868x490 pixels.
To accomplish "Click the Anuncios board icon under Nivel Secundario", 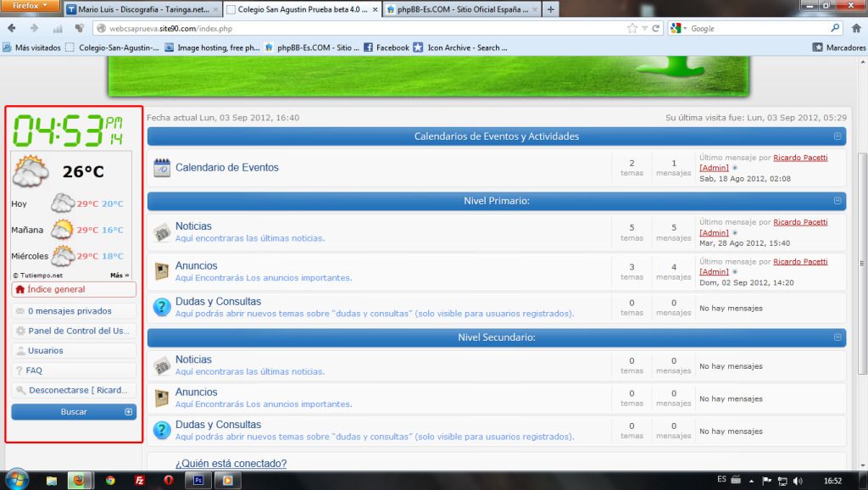I will point(162,398).
